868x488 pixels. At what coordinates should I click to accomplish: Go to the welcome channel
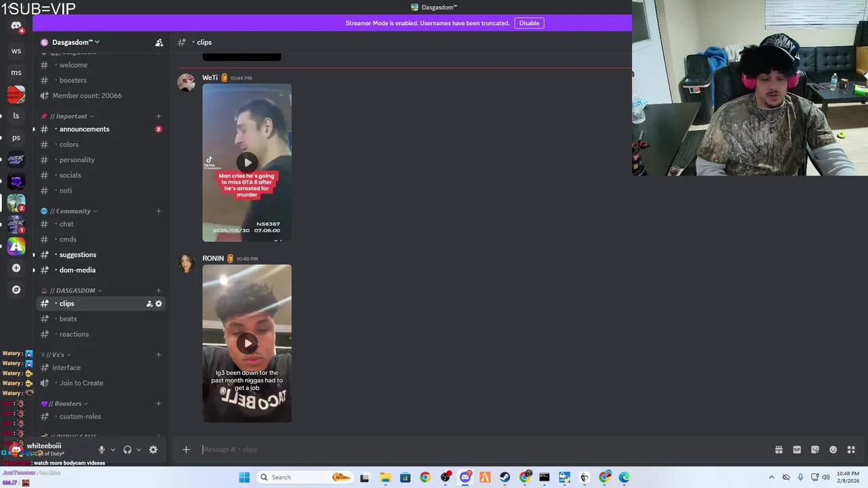(100, 65)
